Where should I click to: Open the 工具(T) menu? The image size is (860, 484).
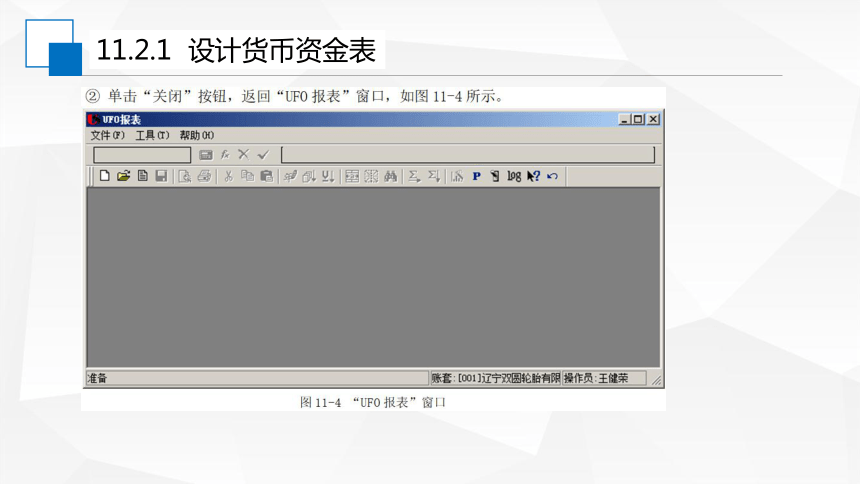(x=152, y=135)
